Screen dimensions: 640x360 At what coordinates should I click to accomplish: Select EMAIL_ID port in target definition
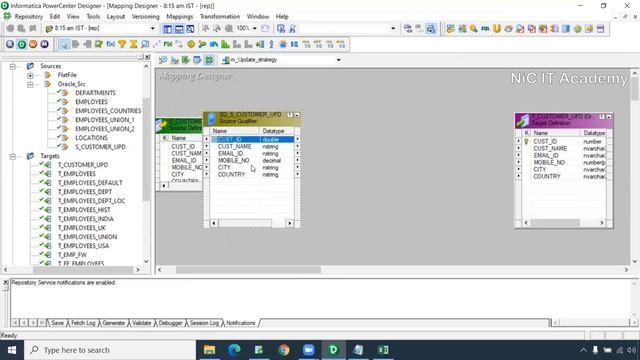(x=546, y=156)
